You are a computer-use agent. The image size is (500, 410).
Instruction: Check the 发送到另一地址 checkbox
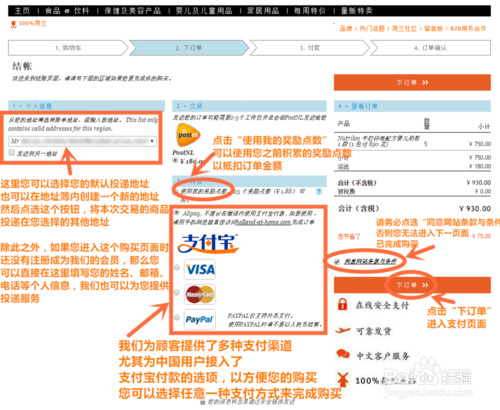click(12, 153)
